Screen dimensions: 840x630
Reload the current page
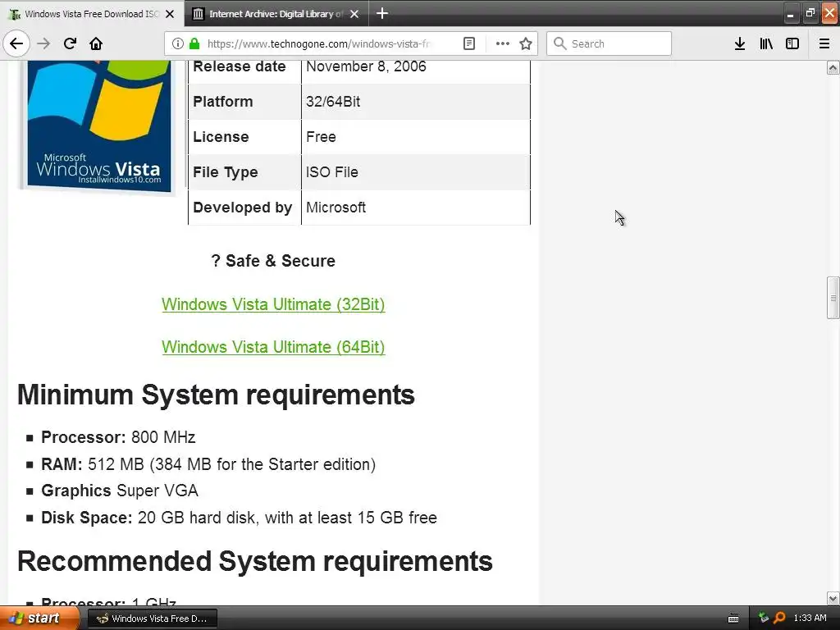pos(70,43)
